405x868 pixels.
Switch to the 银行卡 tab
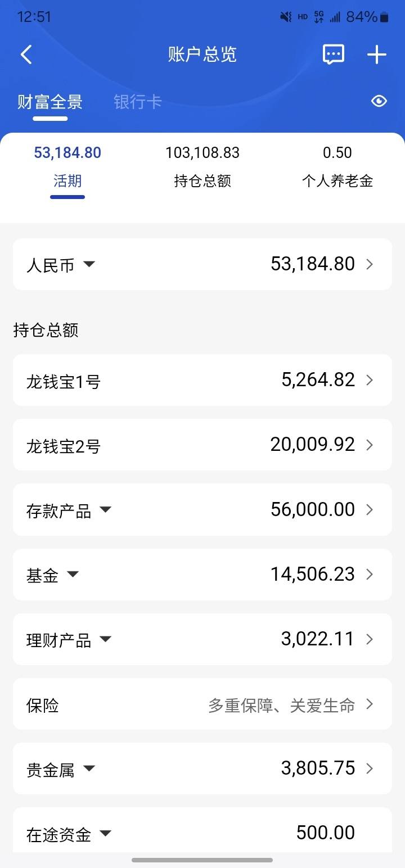coord(138,102)
